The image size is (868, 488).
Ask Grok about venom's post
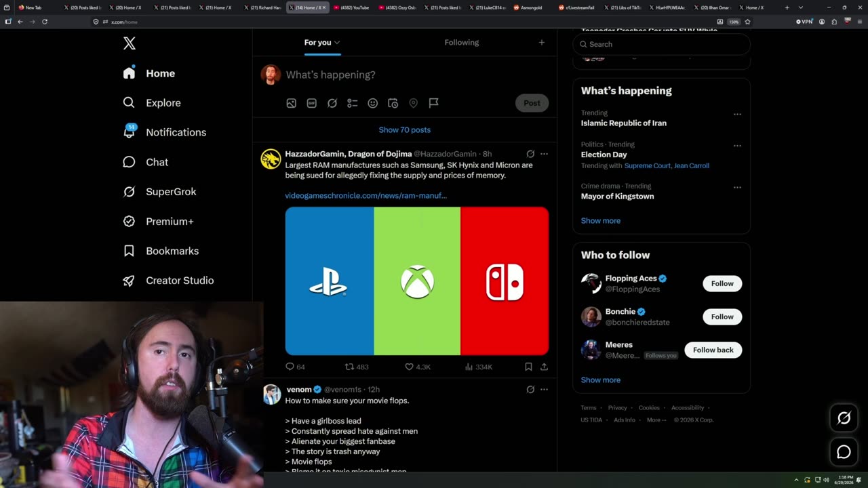[530, 389]
